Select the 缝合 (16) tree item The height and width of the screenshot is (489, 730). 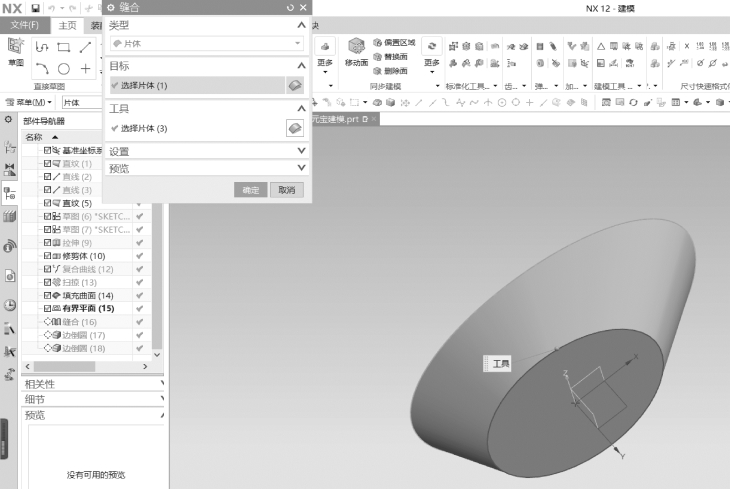(x=80, y=322)
